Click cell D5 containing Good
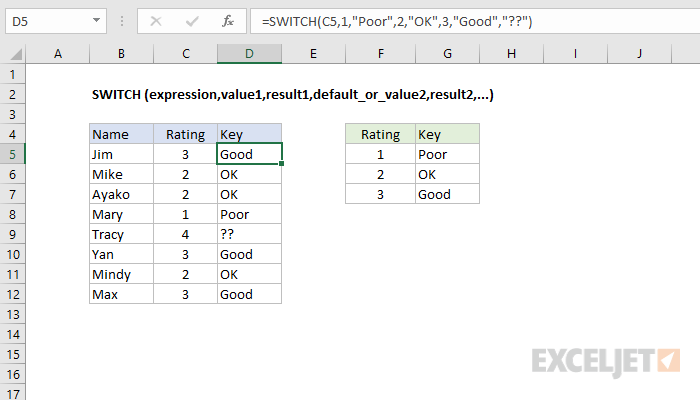700x400 pixels. click(250, 154)
